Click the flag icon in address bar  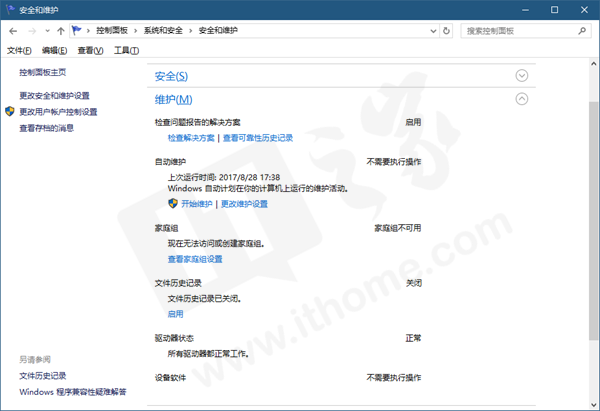point(76,31)
